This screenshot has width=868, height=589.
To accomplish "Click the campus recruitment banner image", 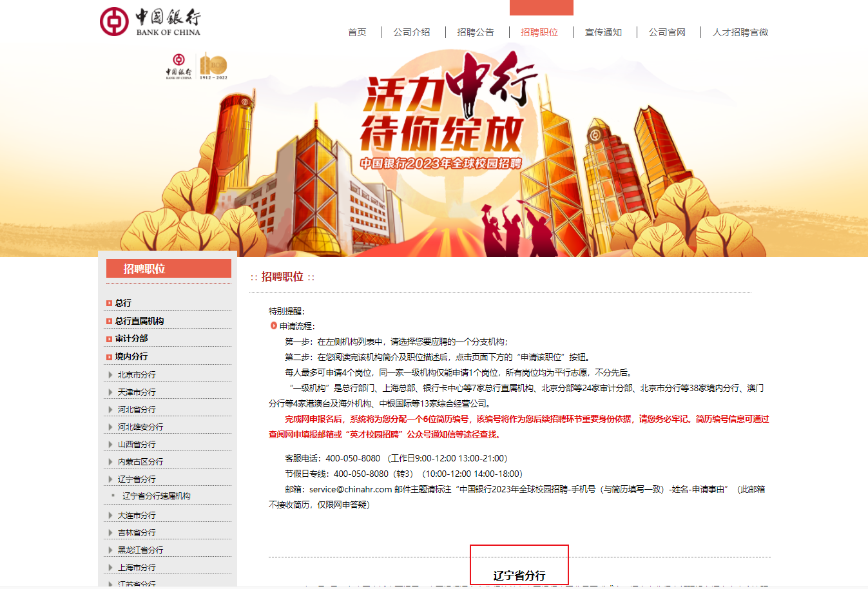I will [434, 150].
